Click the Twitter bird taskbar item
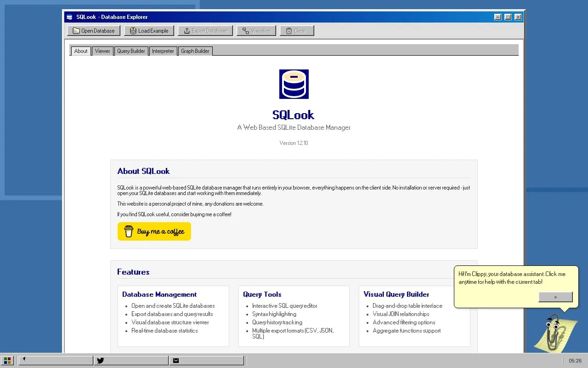Screen dimensions: 588x368 click(x=131, y=361)
